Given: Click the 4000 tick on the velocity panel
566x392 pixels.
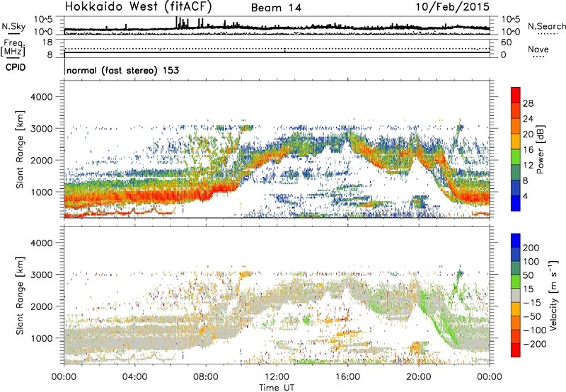Looking at the screenshot, I should click(42, 243).
